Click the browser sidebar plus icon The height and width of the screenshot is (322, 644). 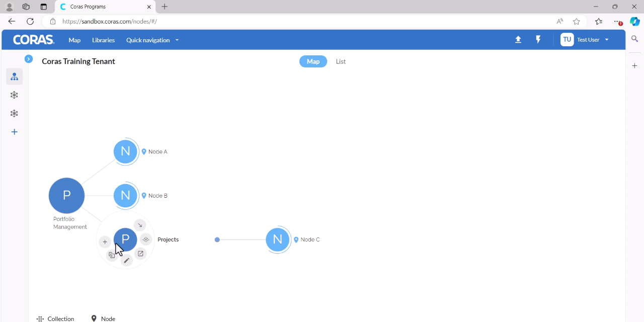(634, 66)
